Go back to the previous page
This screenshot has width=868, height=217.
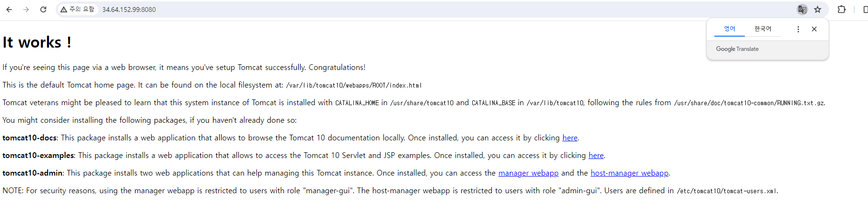9,10
